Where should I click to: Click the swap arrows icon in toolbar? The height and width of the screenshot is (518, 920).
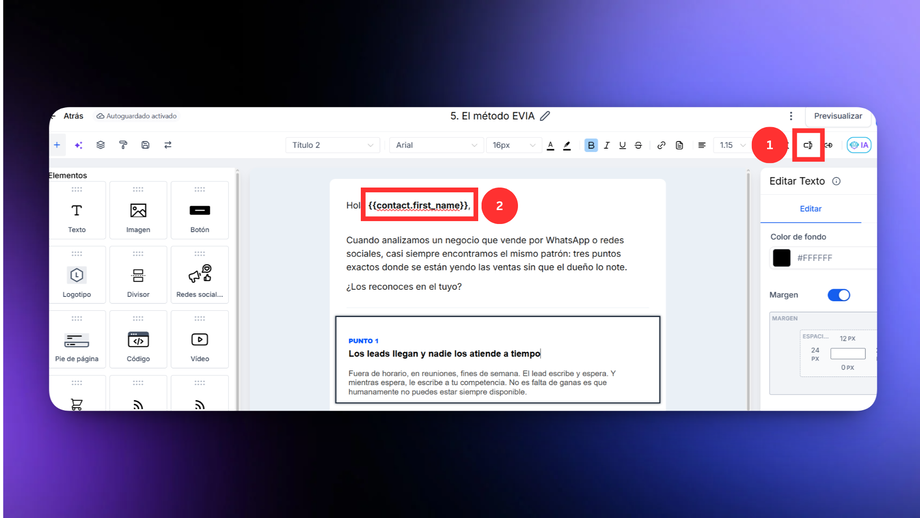click(168, 145)
